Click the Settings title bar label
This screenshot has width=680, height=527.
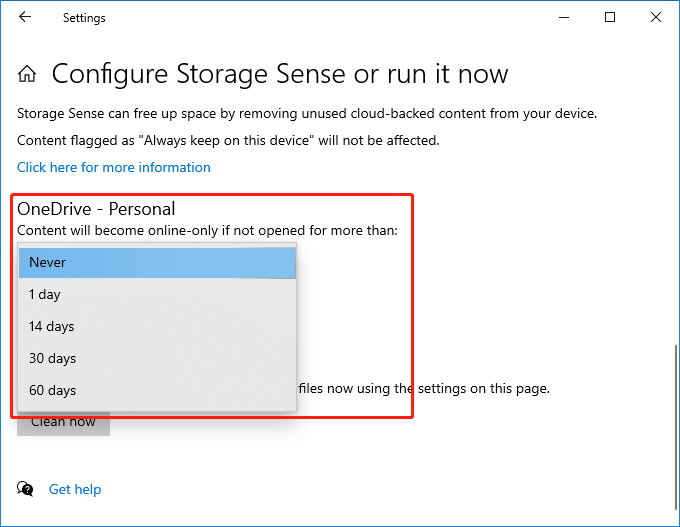84,18
